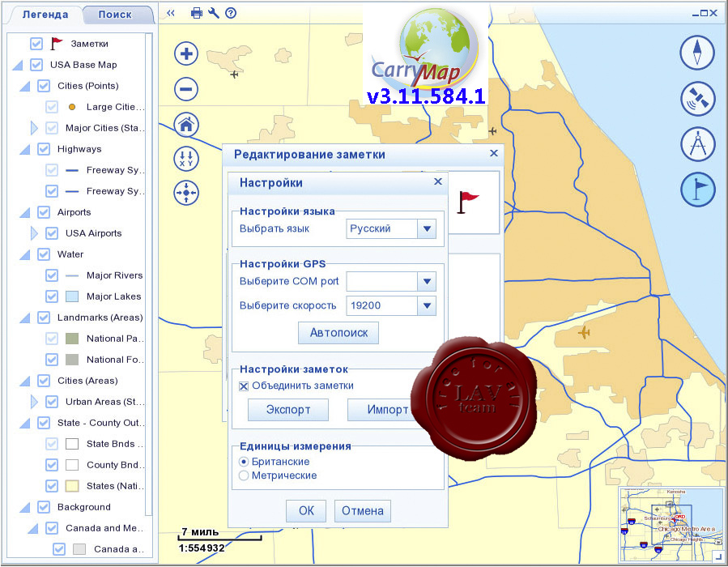The height and width of the screenshot is (567, 728).
Task: Select the measure divider compass tool
Action: (697, 144)
